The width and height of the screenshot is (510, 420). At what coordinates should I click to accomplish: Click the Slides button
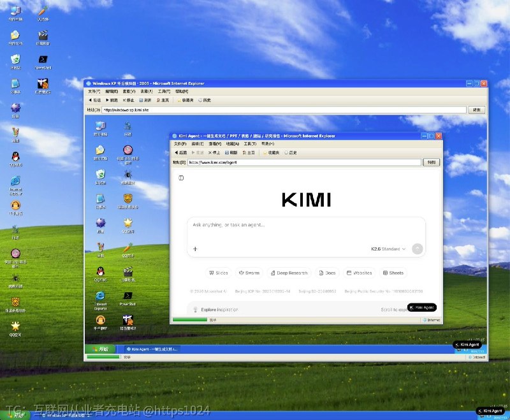[x=219, y=273]
